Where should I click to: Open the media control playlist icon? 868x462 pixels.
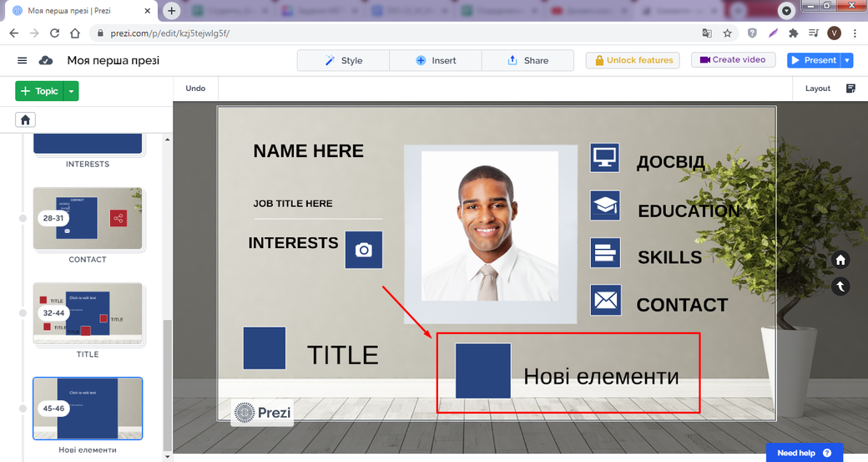(x=813, y=33)
